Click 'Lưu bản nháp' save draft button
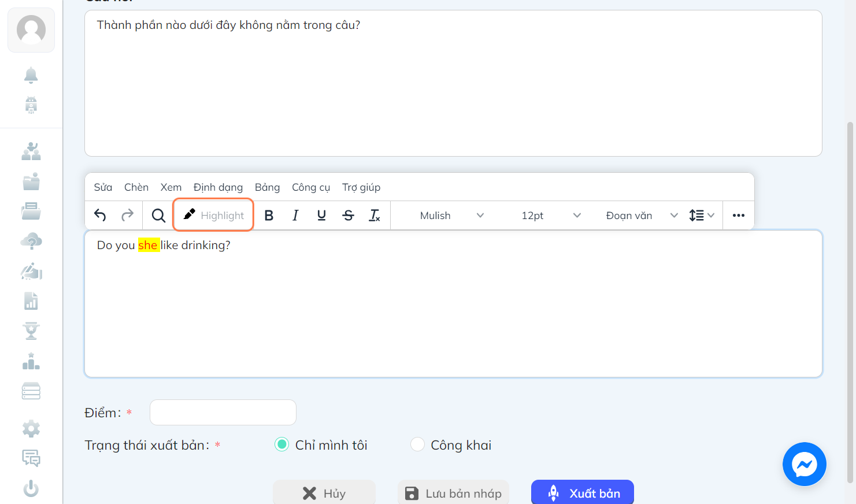 [x=453, y=492]
